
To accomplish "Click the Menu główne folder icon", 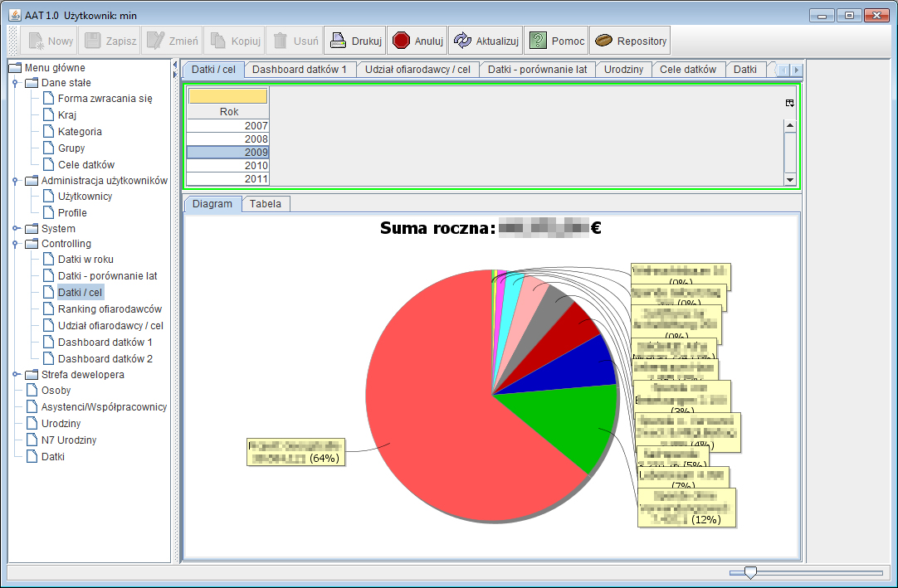I will 16,67.
